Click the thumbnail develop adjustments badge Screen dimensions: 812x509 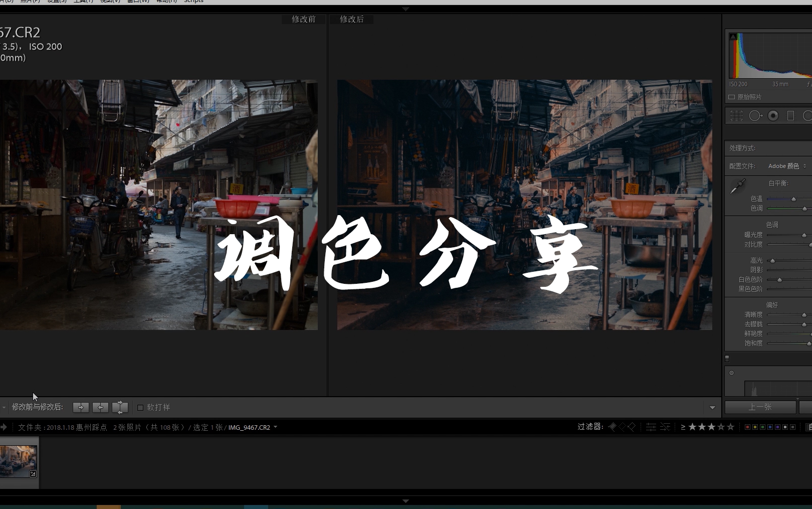tap(33, 473)
